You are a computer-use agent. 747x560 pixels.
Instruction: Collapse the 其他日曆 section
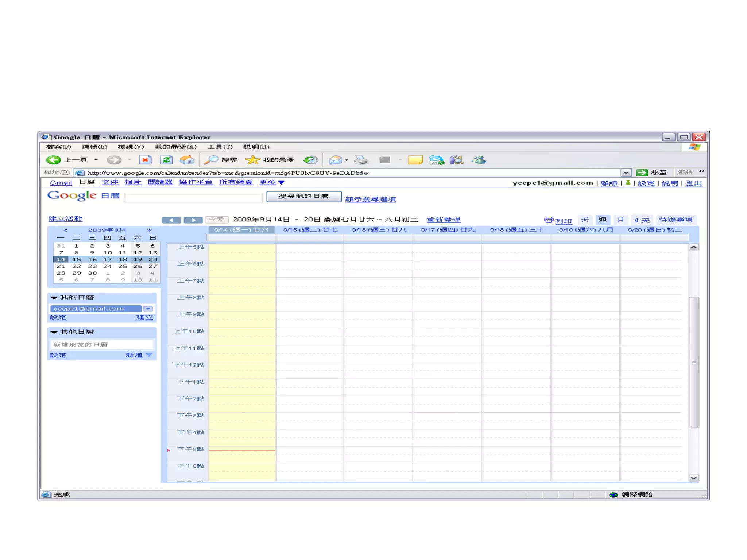click(x=54, y=332)
